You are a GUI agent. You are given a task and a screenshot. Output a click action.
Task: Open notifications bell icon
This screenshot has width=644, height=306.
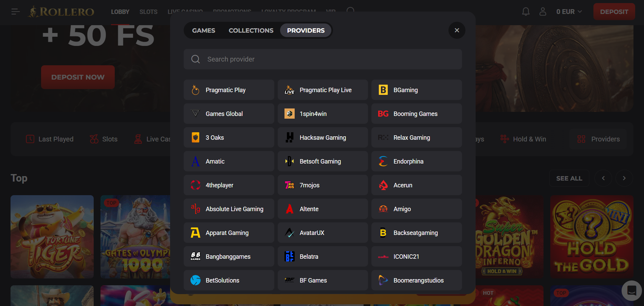click(x=526, y=12)
